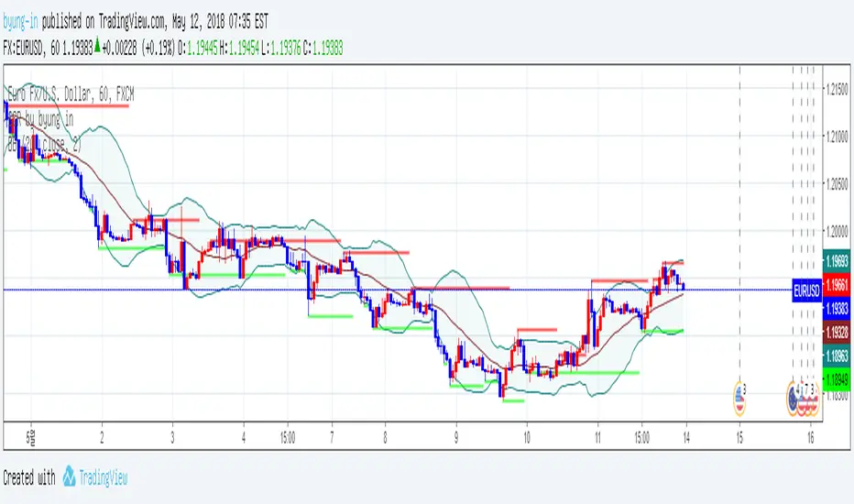Click the blue 1.19383 price tag

(837, 307)
